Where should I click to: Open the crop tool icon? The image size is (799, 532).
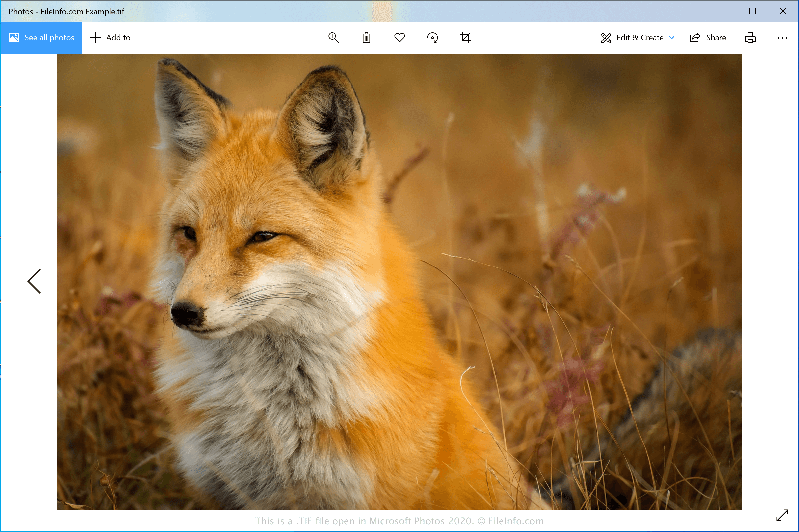click(465, 38)
